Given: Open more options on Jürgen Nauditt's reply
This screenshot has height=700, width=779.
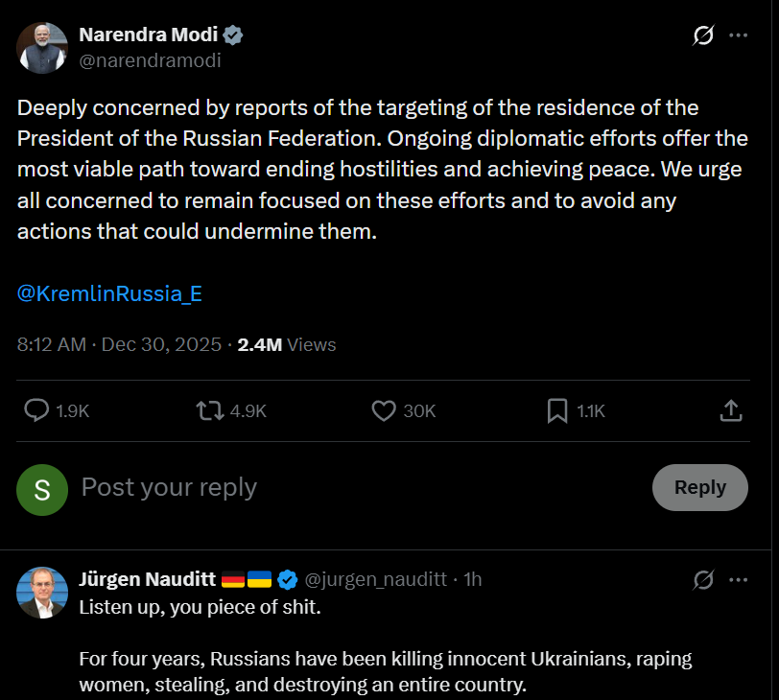Looking at the screenshot, I should pos(738,579).
